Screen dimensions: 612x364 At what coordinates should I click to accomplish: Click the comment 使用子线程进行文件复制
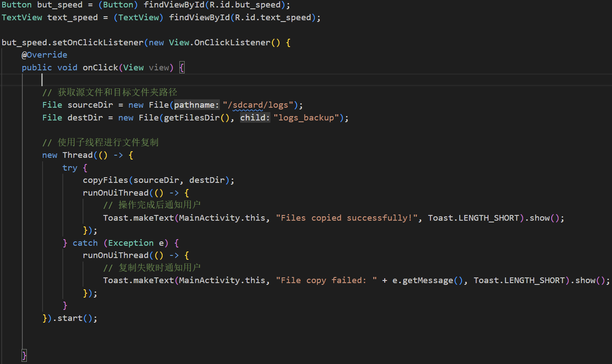[x=100, y=142]
